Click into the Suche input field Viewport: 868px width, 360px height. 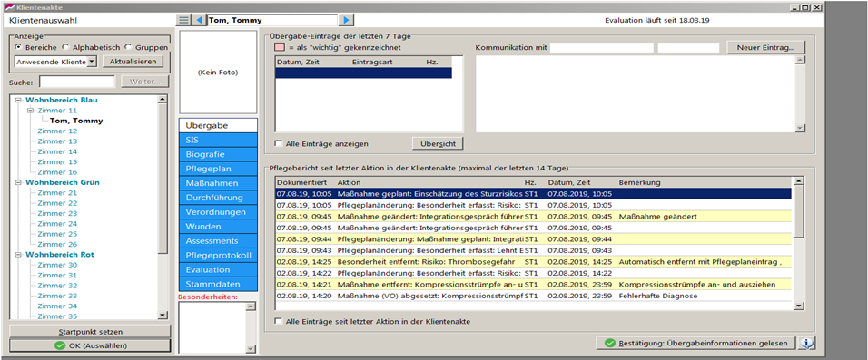(x=77, y=82)
